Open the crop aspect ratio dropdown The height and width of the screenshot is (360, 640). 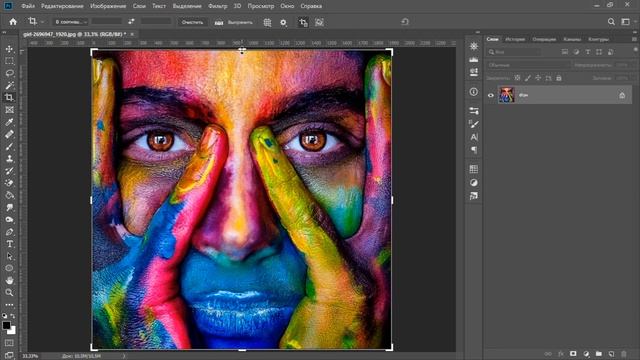click(70, 22)
